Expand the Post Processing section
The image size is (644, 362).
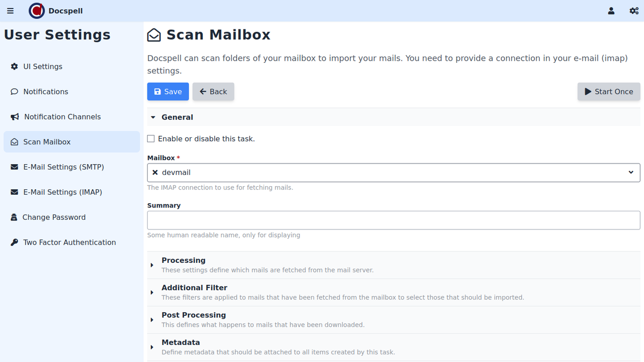[193, 315]
